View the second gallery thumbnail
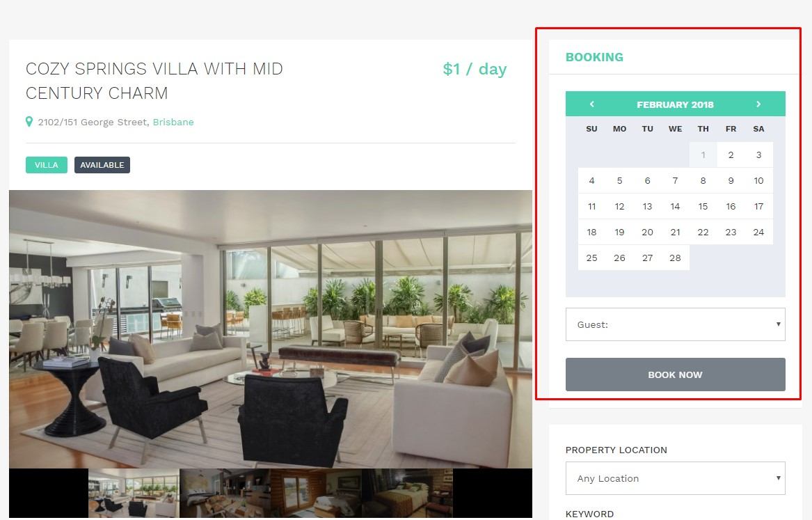This screenshot has width=812, height=520. coord(225,493)
